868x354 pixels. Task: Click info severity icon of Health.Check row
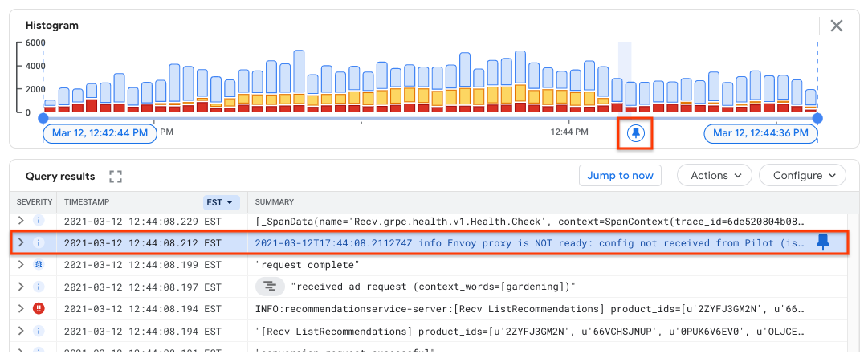click(39, 221)
